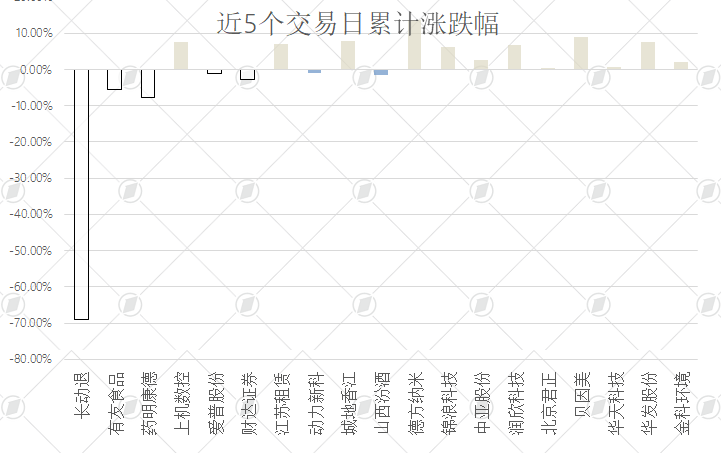Click axis label 药明康德
721x453 pixels.
pos(149,403)
